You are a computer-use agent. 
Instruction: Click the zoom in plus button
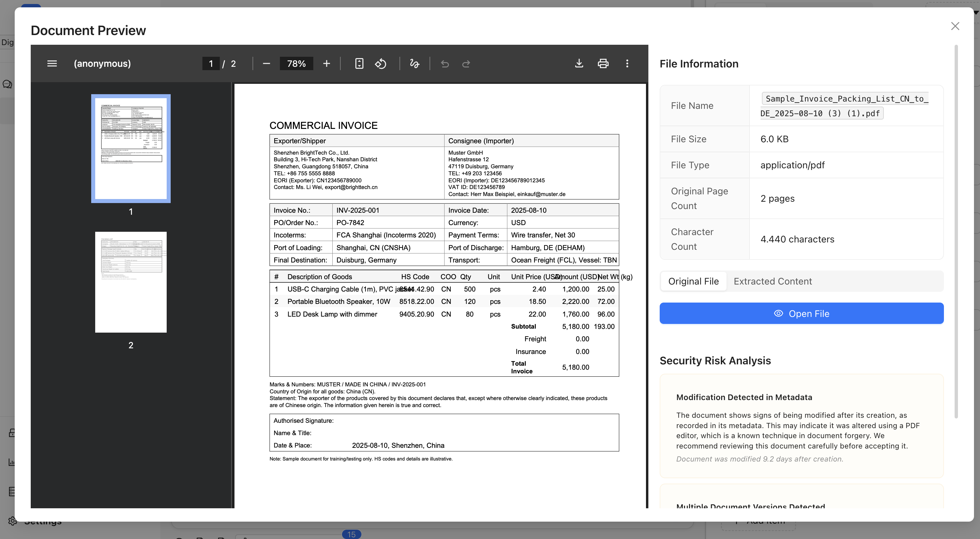pos(326,63)
